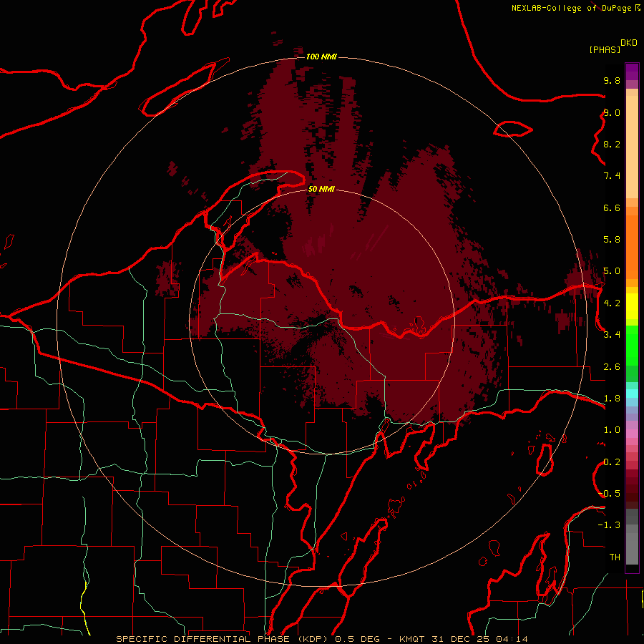The height and width of the screenshot is (644, 644).
Task: Click the 2.6 scale value
Action: 612,366
